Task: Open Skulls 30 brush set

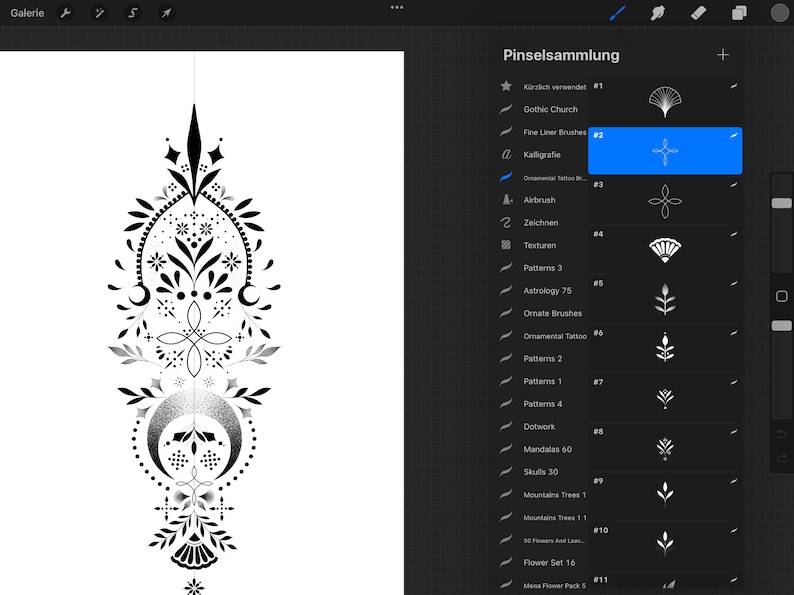Action: (x=542, y=472)
